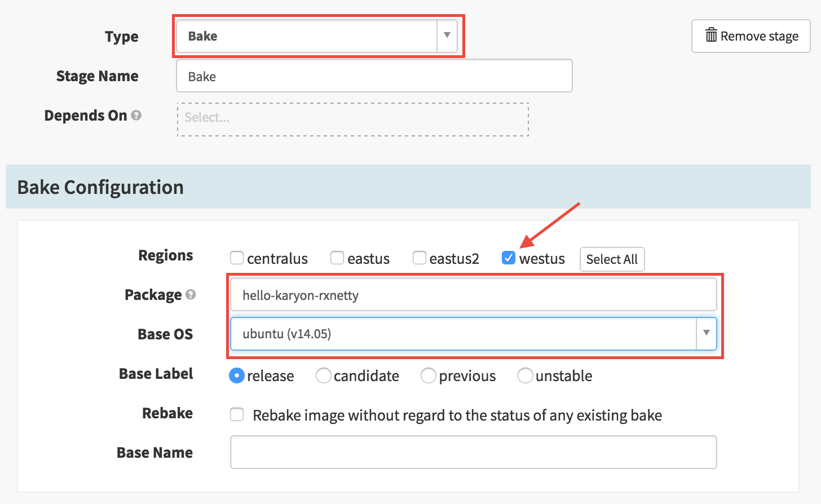The height and width of the screenshot is (504, 821).
Task: Open the ubuntu (v14.05) Base OS combo box
Action: coord(474,334)
